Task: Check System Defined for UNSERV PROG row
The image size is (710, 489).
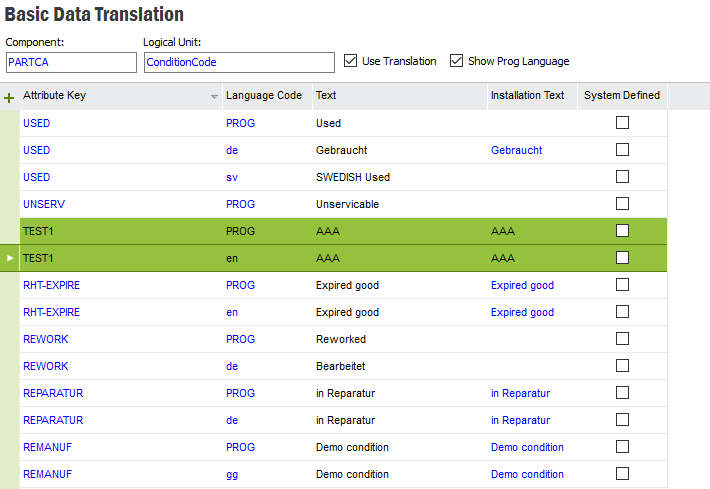Action: coord(623,204)
